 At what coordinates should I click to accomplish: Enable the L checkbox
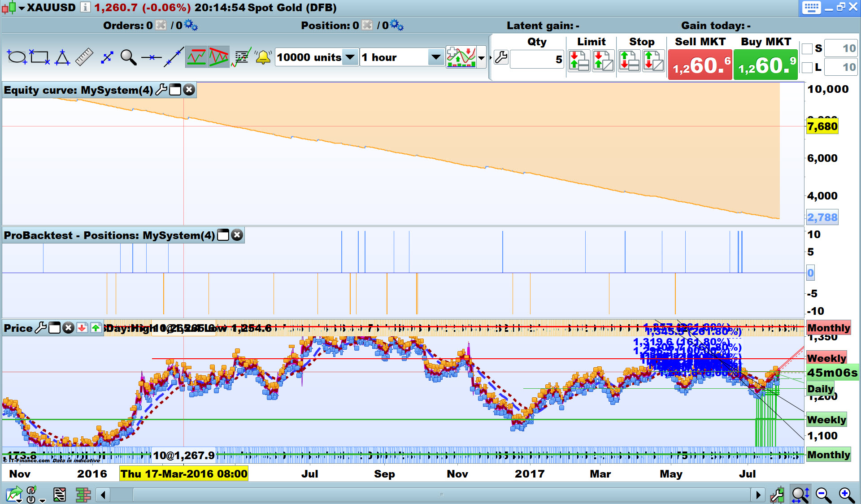807,67
